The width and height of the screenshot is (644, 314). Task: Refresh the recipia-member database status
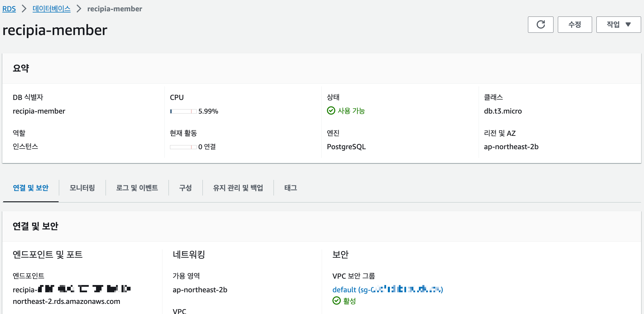pyautogui.click(x=540, y=24)
